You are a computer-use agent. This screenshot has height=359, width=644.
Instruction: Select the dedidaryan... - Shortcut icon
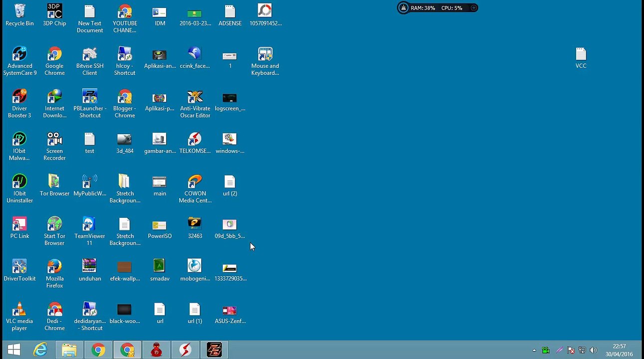pyautogui.click(x=90, y=316)
